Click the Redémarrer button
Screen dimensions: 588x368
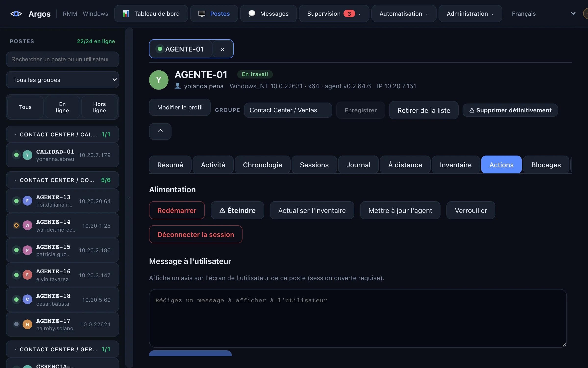click(177, 210)
